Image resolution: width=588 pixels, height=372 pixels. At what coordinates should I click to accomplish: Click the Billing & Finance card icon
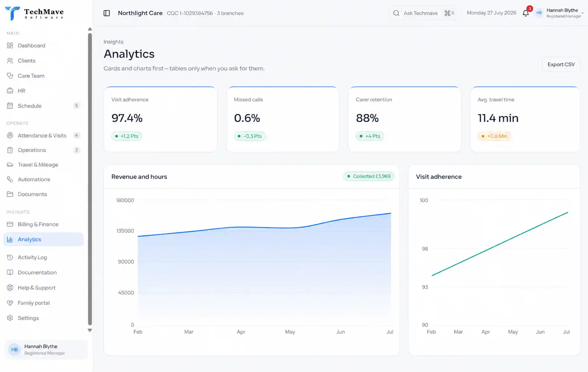(x=10, y=224)
